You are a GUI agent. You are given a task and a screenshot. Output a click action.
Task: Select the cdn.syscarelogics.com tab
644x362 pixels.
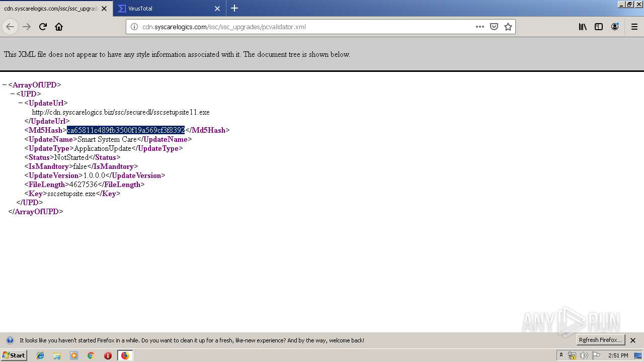pos(56,9)
